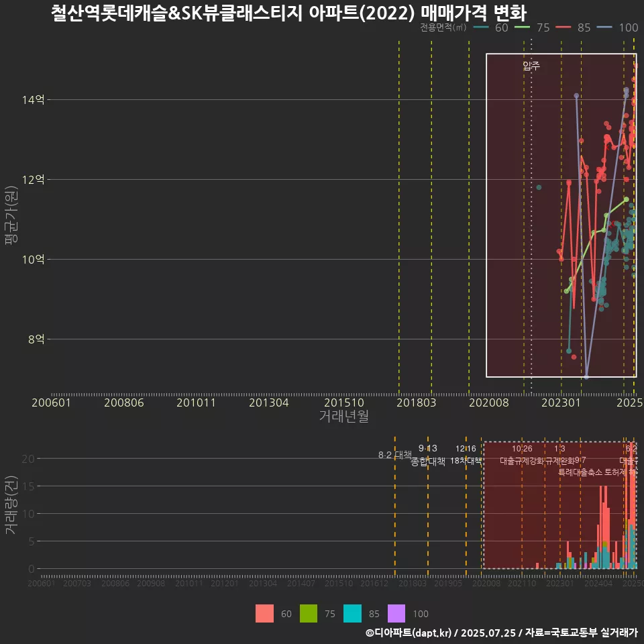Click '201510' on the price chart x-axis
This screenshot has height=644, width=644.
[x=344, y=402]
